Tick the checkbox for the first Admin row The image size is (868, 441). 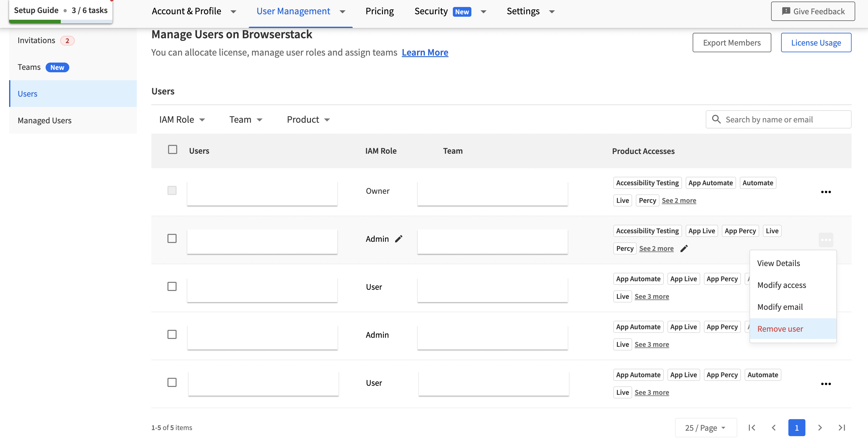[172, 239]
